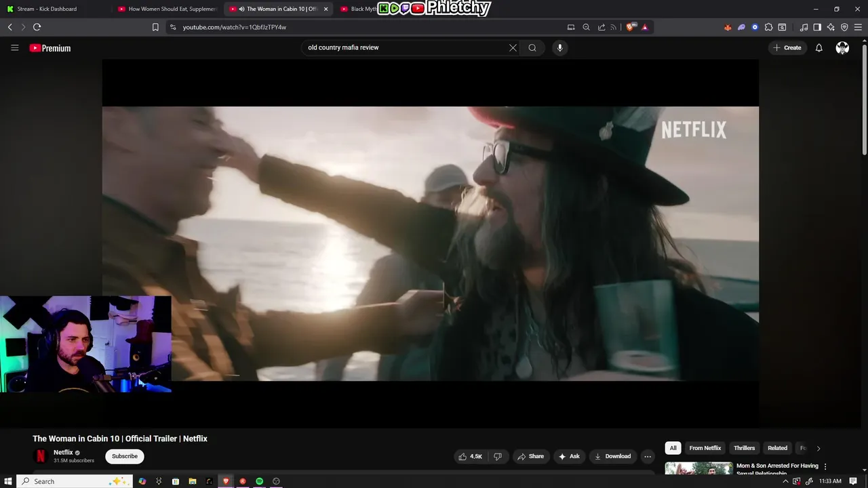Open Brave Rewards triangle icon

click(644, 27)
